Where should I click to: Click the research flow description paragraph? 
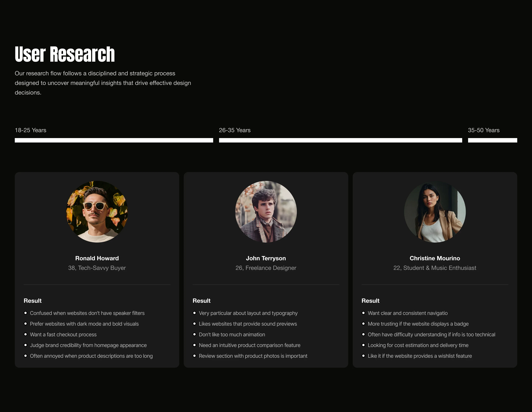[x=103, y=83]
